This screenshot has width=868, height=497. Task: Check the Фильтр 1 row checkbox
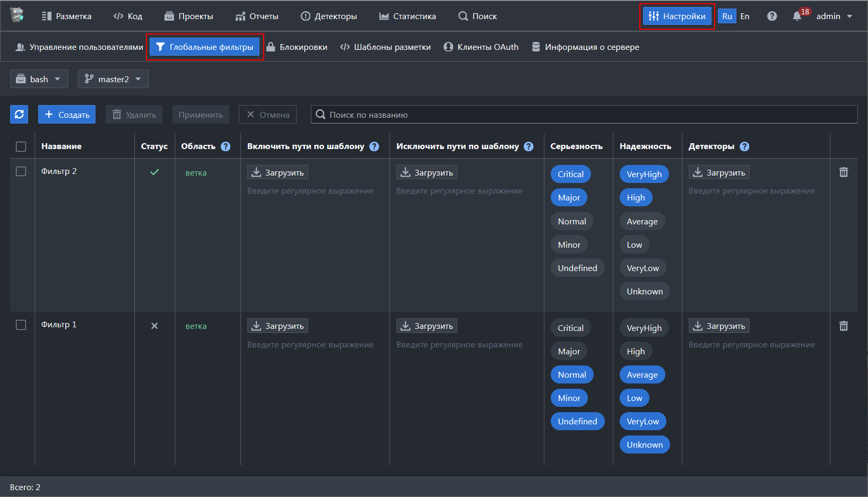coord(21,325)
